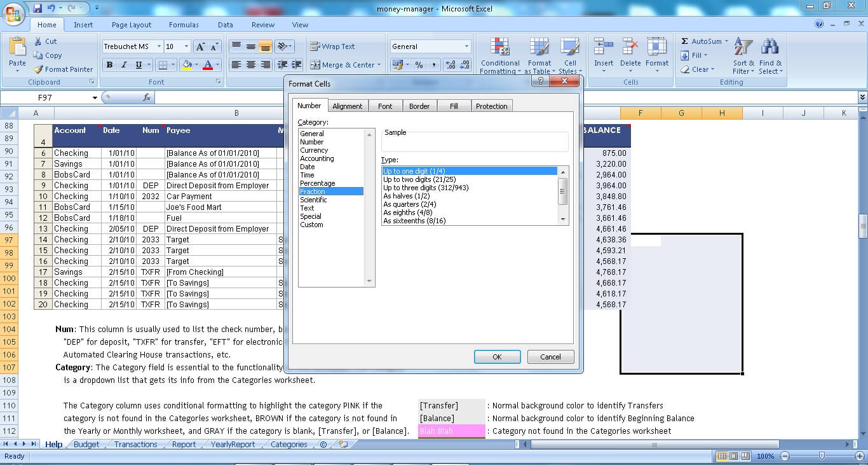Click the Paste icon in Clipboard group
Image resolution: width=868 pixels, height=465 pixels.
(x=17, y=48)
